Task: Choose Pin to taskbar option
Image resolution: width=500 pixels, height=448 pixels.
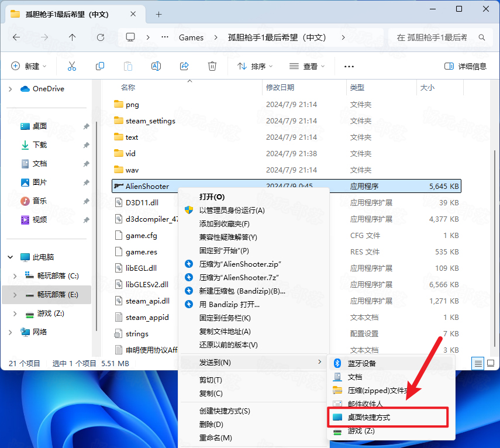Action: point(254,318)
